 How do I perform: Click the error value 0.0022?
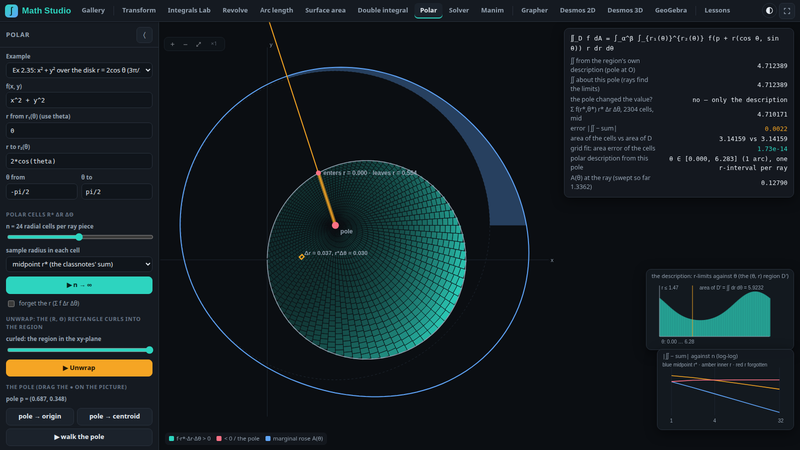(x=776, y=129)
